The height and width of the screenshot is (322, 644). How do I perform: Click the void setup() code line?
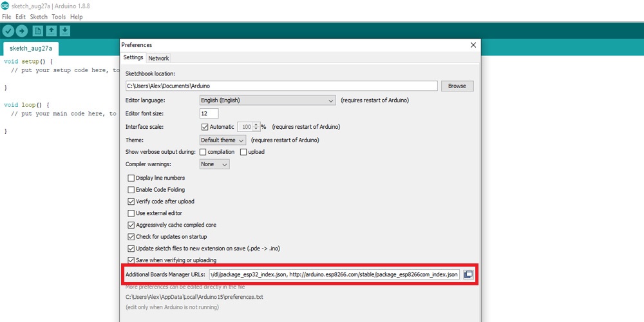(x=28, y=62)
